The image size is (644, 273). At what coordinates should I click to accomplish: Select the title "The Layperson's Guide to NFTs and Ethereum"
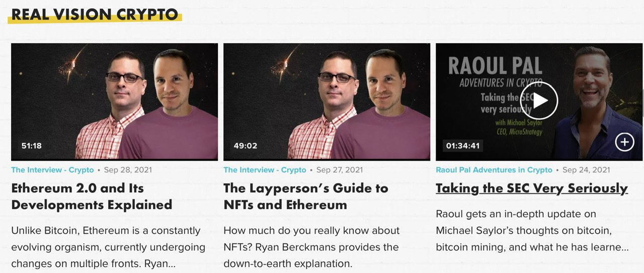pos(305,196)
